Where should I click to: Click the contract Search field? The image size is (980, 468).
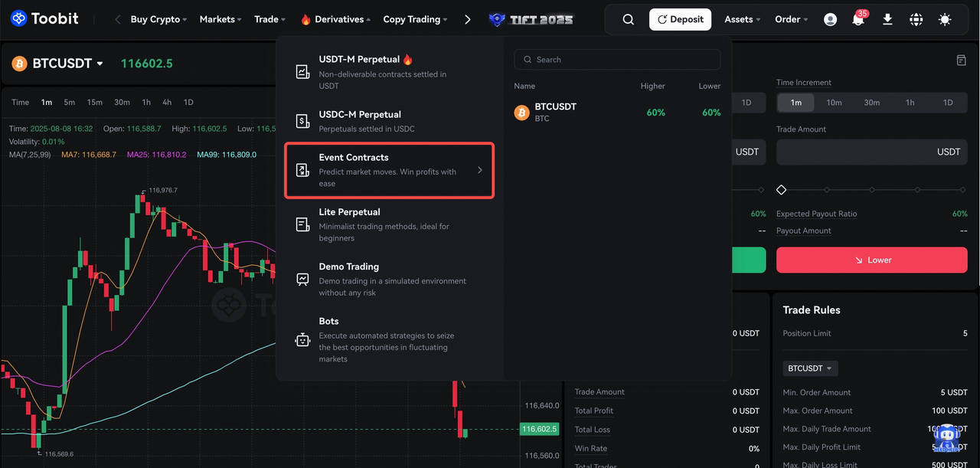617,60
